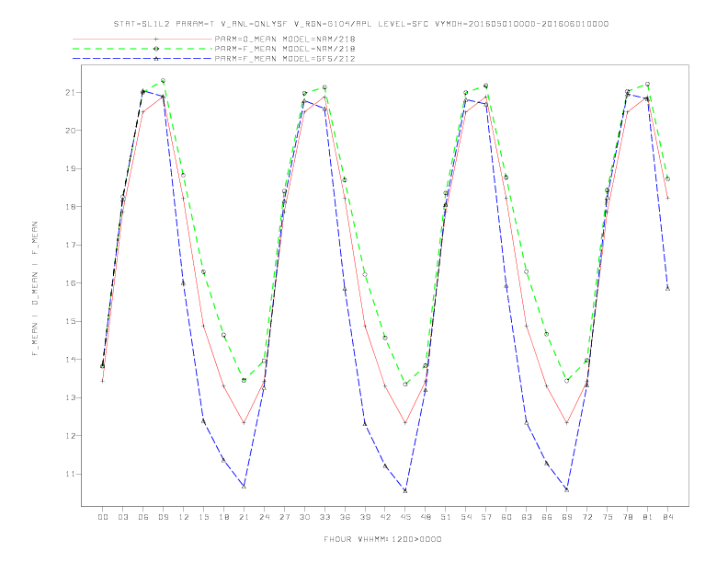Click y-axis tick value 16
Image resolution: width=728 pixels, height=563 pixels.
70,283
